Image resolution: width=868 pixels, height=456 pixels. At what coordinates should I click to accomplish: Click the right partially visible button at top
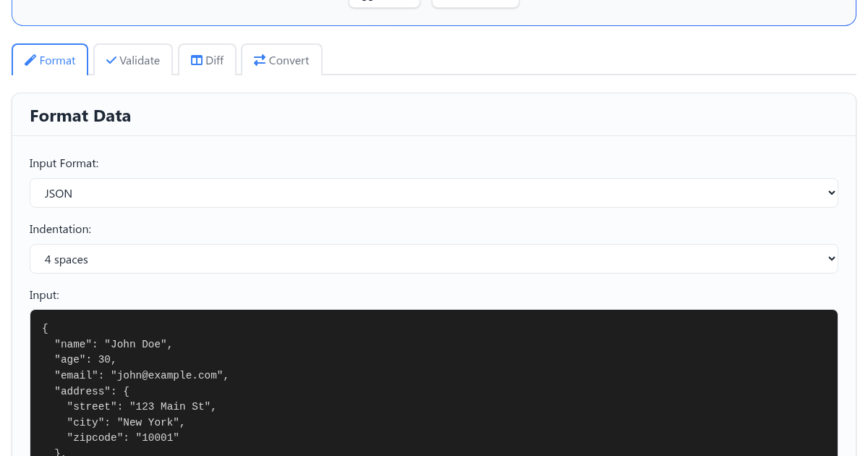coord(475,3)
